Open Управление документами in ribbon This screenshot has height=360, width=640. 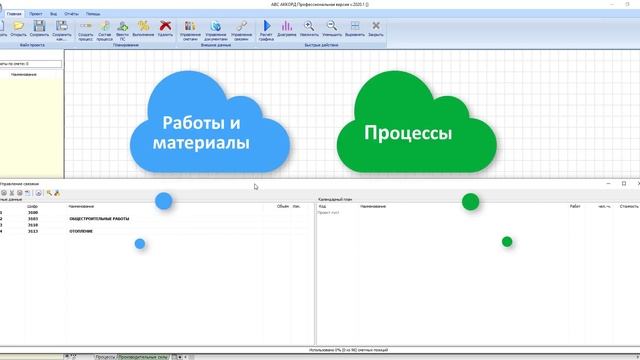click(x=216, y=31)
